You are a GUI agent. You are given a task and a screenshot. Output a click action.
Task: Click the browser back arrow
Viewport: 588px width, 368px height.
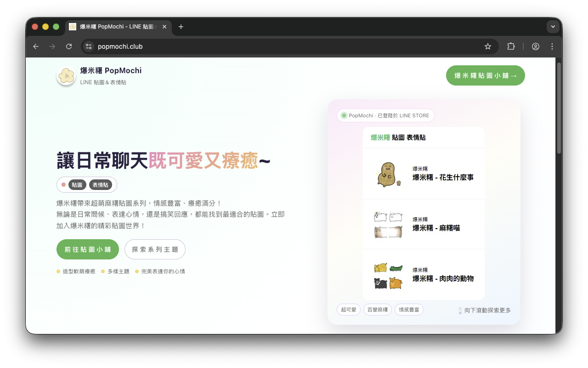(x=36, y=46)
